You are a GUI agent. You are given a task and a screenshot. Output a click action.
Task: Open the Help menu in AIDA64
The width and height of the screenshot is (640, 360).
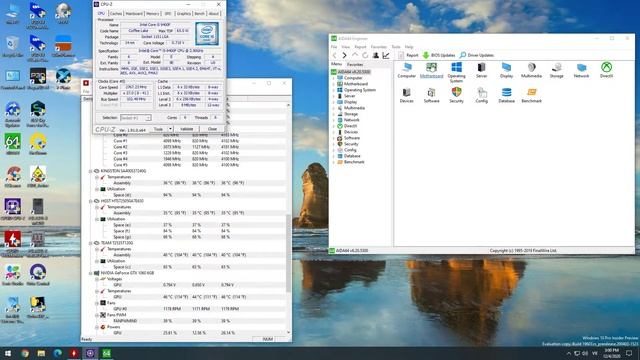pyautogui.click(x=409, y=47)
